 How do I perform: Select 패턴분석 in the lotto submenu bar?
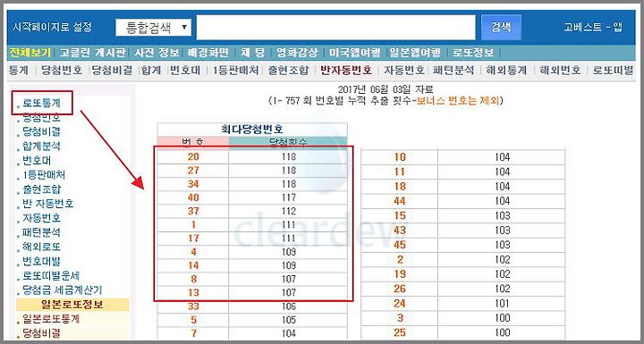(x=453, y=71)
